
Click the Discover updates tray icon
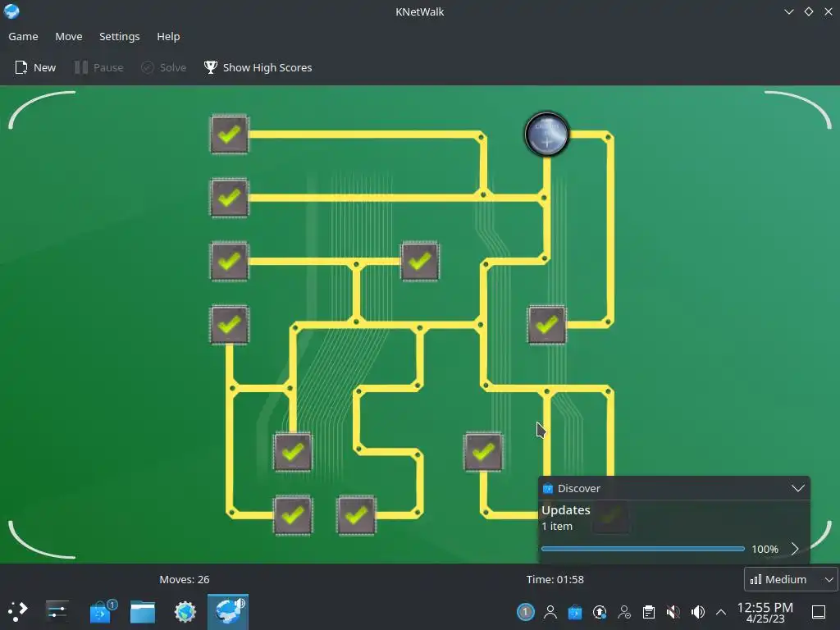575,612
